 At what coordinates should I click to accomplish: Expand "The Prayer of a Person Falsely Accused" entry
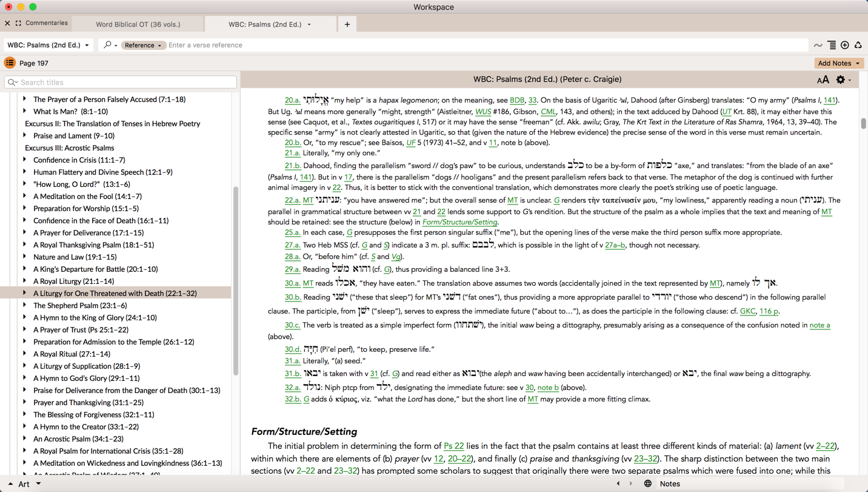pyautogui.click(x=25, y=99)
